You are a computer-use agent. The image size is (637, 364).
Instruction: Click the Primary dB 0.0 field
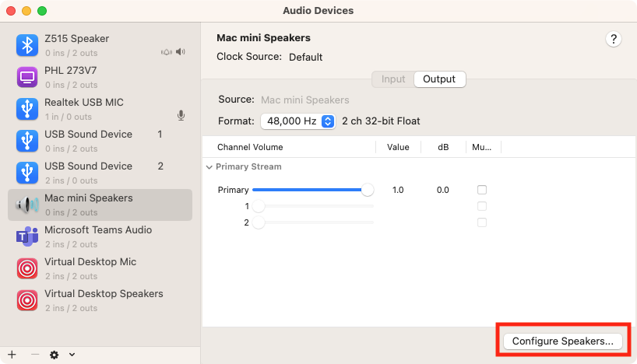(443, 190)
